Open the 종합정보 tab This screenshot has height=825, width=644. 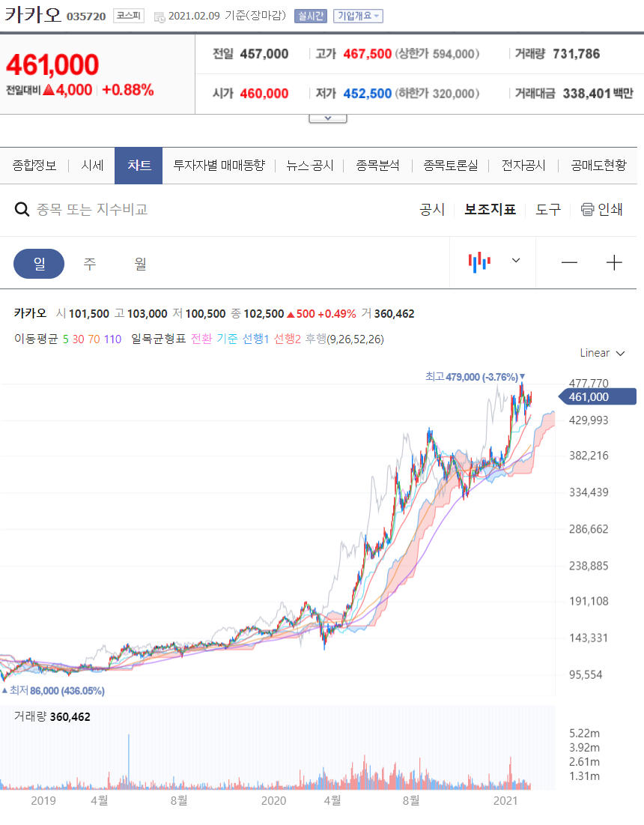(x=34, y=166)
